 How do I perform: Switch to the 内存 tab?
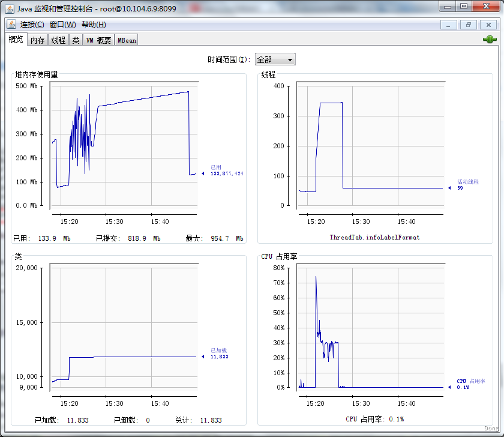point(37,40)
